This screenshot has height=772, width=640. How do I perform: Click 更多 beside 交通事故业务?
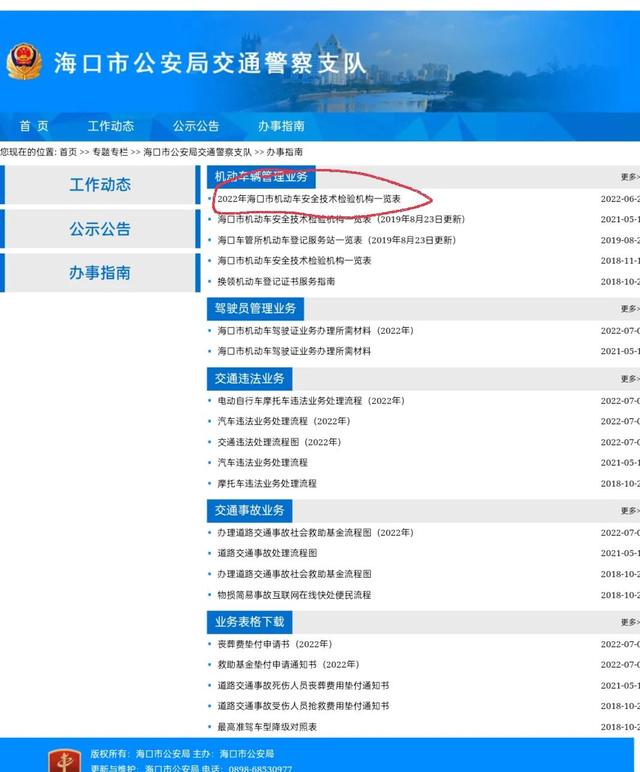pos(630,511)
